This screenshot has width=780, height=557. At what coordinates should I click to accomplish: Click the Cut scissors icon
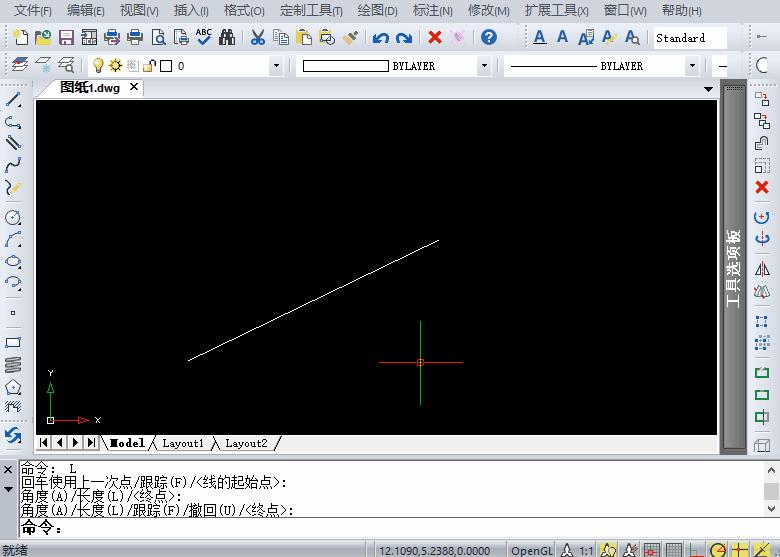(257, 38)
